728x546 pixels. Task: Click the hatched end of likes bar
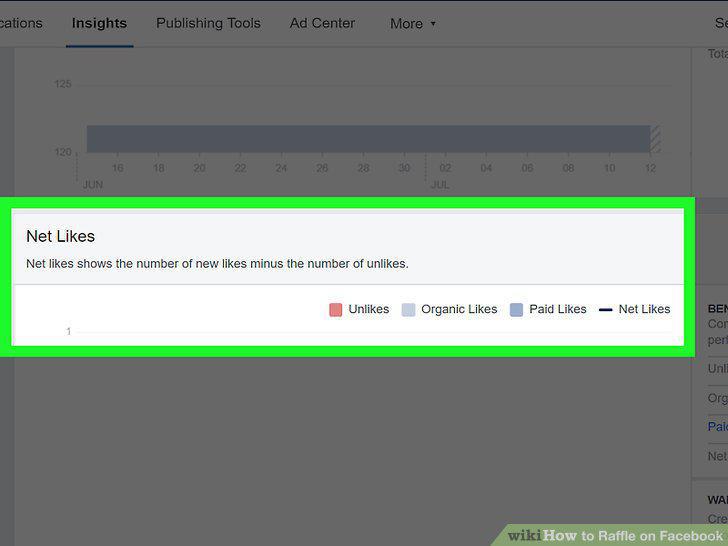(655, 139)
